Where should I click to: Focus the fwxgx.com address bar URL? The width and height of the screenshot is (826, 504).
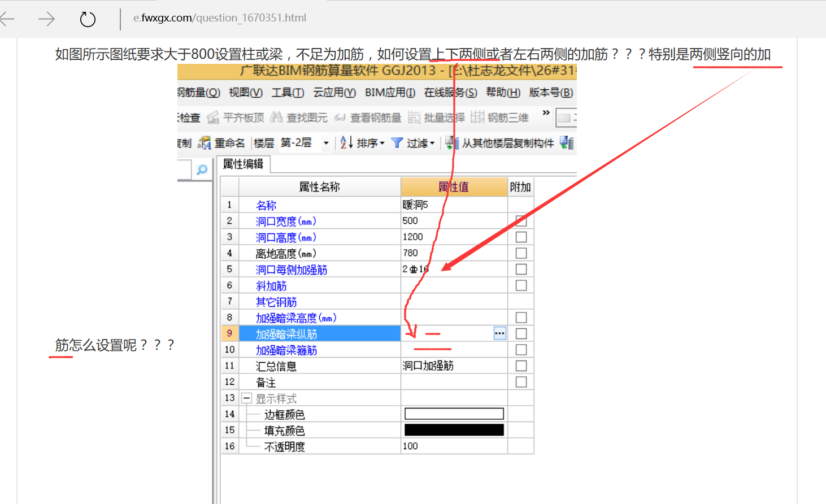pyautogui.click(x=220, y=18)
